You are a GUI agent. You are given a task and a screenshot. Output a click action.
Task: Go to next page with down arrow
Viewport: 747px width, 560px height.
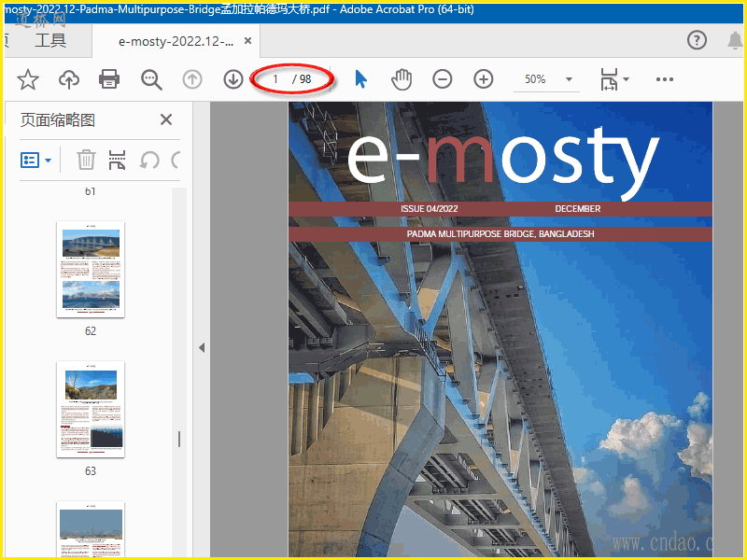tap(233, 79)
